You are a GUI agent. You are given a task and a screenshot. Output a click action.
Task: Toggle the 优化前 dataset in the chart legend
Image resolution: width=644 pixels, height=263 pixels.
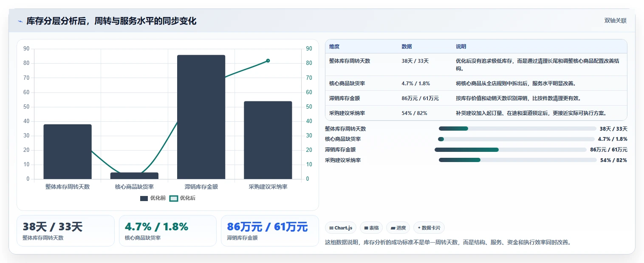[x=153, y=198]
